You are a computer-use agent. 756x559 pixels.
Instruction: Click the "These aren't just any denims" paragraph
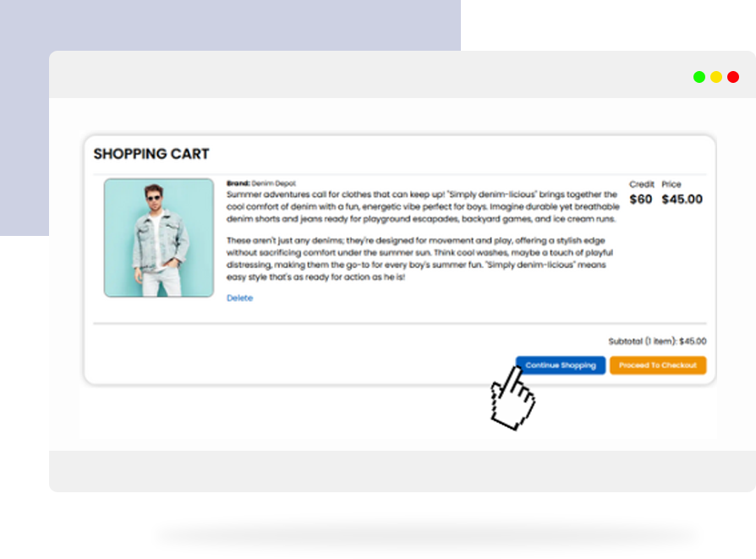(419, 259)
